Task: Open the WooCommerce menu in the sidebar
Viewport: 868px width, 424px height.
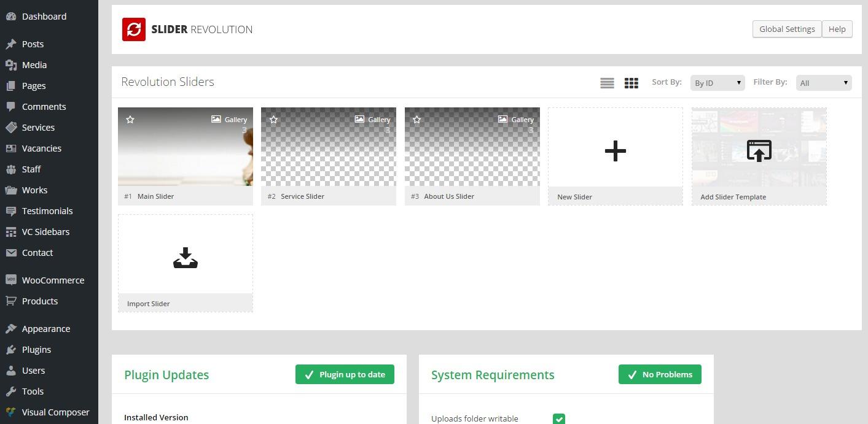Action: pos(53,280)
